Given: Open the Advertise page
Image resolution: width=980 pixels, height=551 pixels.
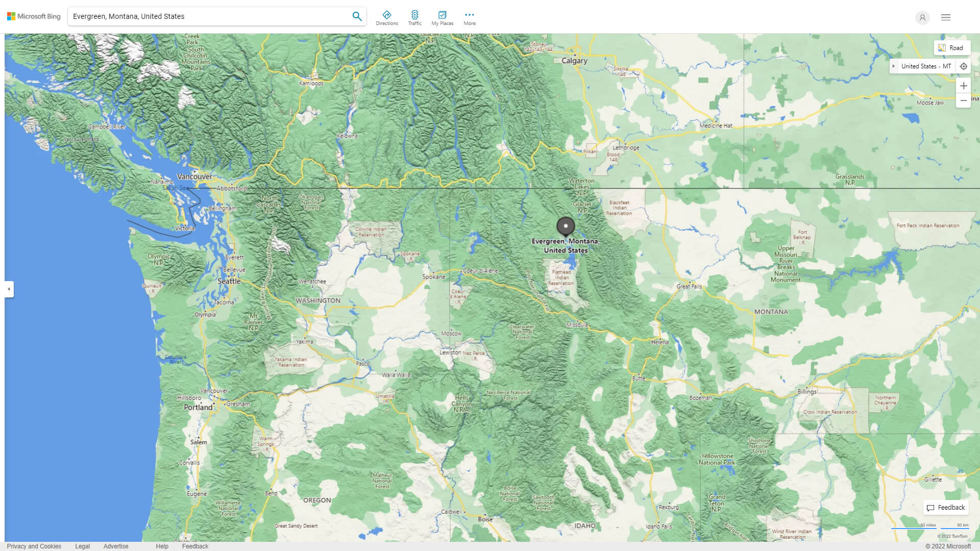Looking at the screenshot, I should pos(116,546).
